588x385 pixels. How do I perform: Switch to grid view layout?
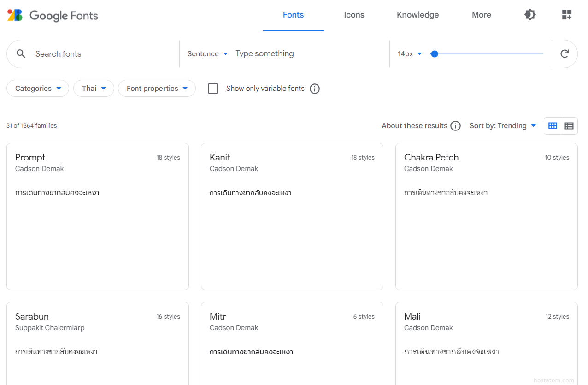pos(553,126)
